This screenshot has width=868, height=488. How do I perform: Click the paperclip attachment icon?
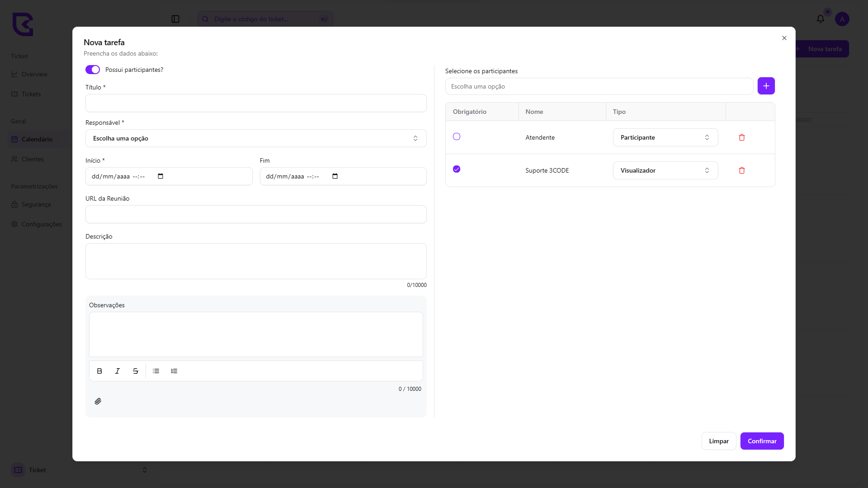pos(98,401)
